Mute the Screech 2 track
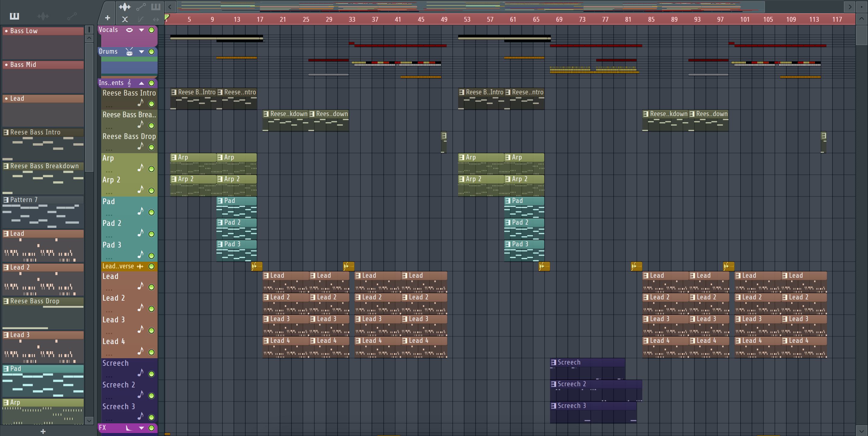The height and width of the screenshot is (436, 868). 152,396
